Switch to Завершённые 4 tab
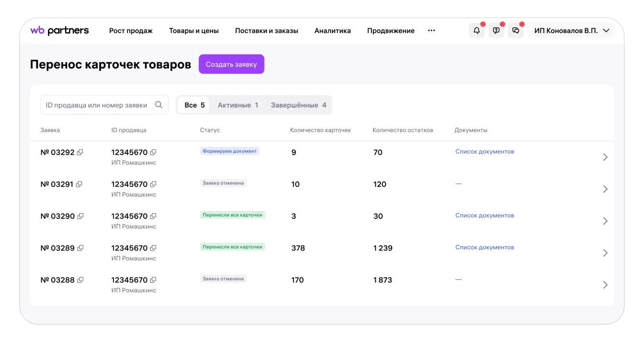This screenshot has height=342, width=644. tap(299, 105)
